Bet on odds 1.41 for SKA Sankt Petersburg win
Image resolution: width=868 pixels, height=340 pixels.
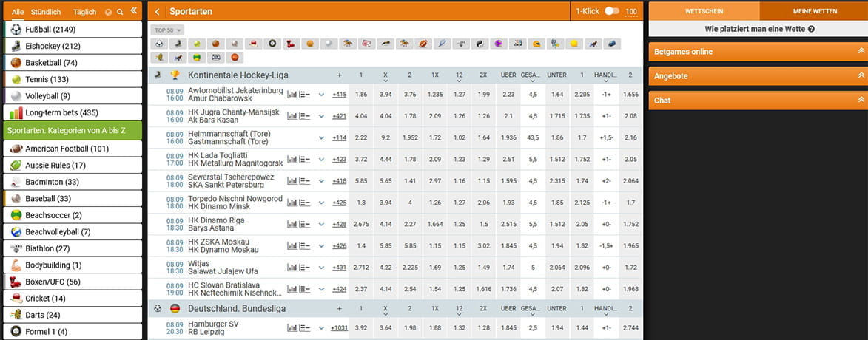410,181
